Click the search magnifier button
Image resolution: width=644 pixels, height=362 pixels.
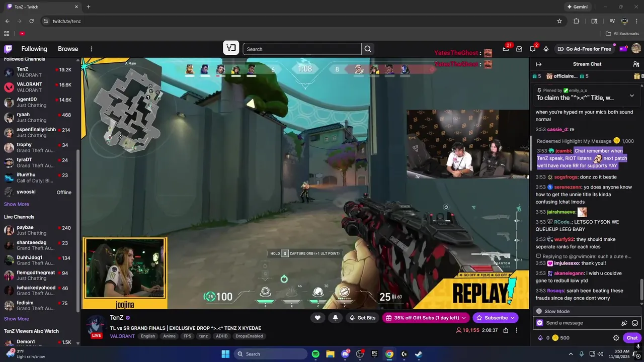pos(368,49)
